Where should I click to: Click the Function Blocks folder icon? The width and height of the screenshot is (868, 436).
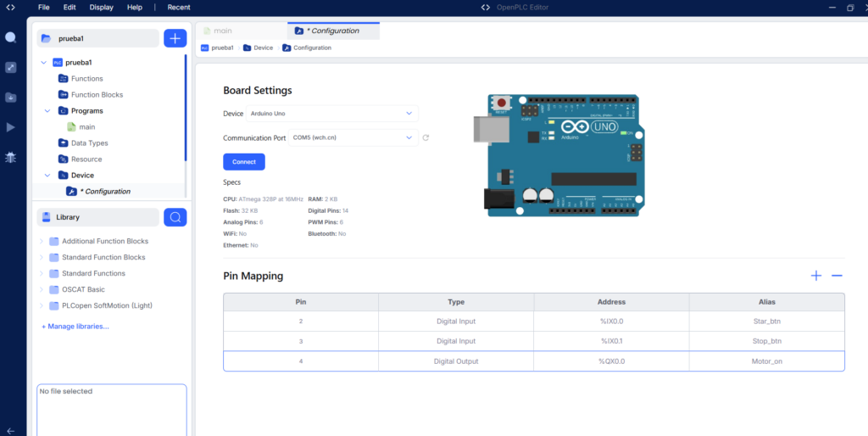(63, 95)
